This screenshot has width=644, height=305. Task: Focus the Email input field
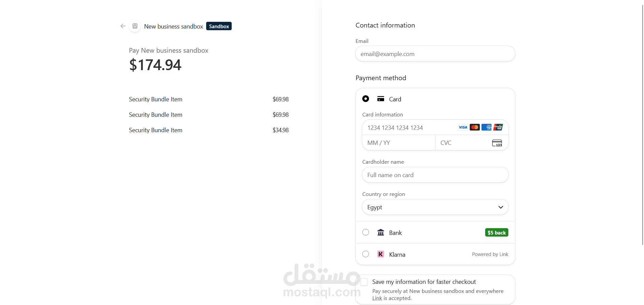coord(435,54)
